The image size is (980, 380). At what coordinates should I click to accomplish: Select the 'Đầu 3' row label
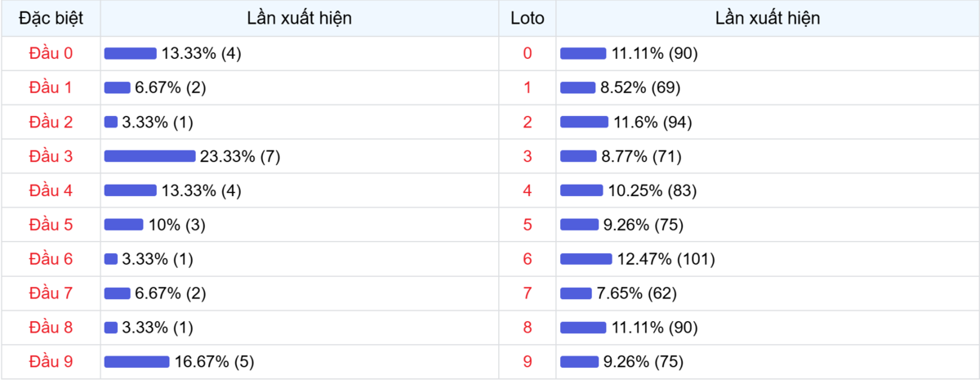pyautogui.click(x=51, y=156)
